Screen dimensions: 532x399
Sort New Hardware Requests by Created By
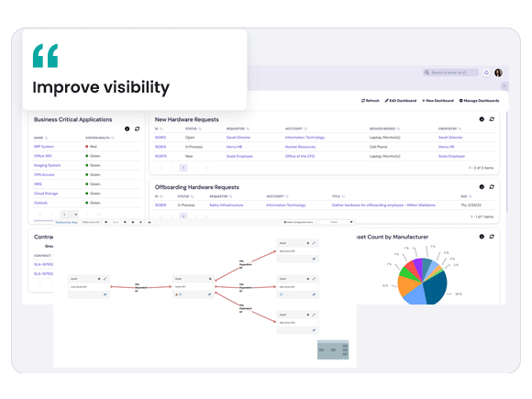point(449,128)
